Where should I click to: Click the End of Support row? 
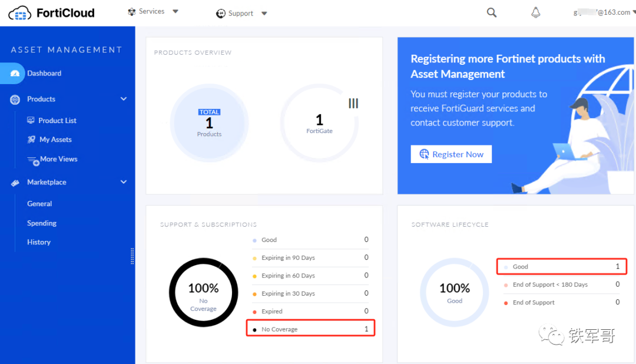tap(562, 302)
